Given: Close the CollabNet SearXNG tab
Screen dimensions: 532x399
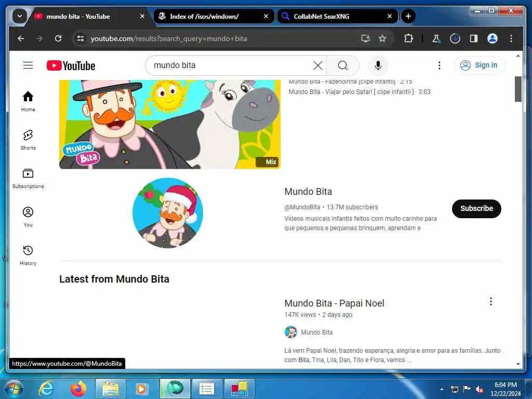Looking at the screenshot, I should coord(390,16).
